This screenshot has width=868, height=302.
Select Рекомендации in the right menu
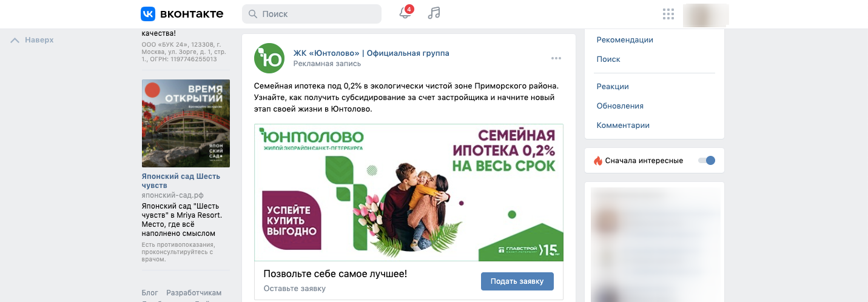tap(625, 40)
